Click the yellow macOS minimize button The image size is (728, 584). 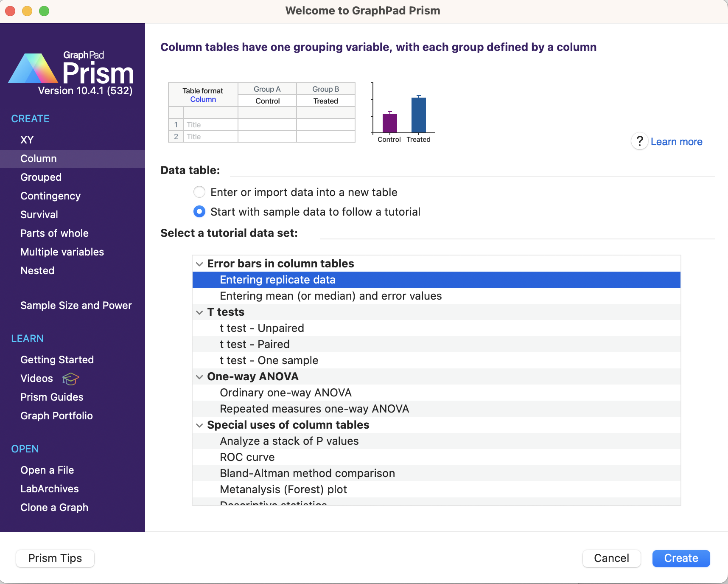(27, 11)
